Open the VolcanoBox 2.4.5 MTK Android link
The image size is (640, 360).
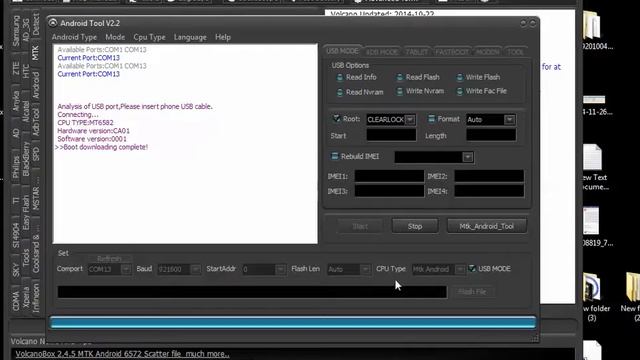coord(122,354)
